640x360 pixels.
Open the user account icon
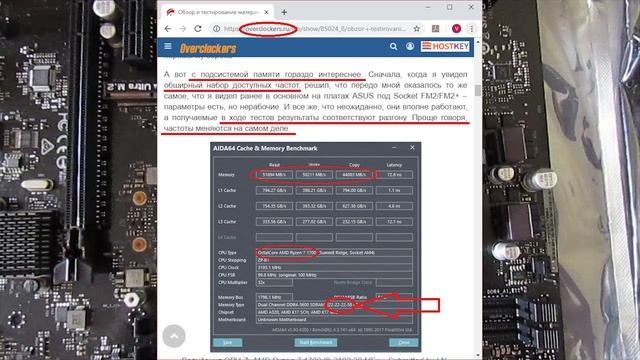[410, 47]
